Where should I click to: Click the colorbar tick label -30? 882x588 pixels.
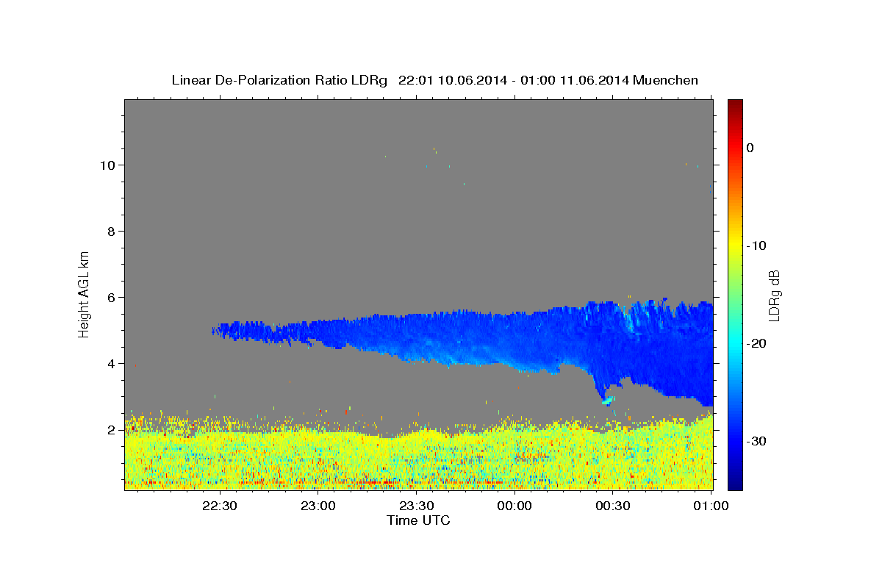coord(756,441)
